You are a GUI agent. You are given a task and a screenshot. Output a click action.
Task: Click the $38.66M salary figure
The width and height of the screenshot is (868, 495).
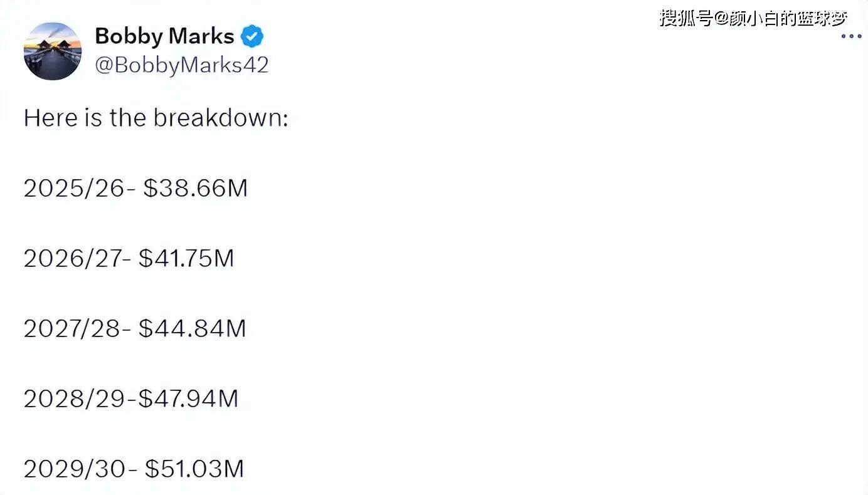coord(196,188)
